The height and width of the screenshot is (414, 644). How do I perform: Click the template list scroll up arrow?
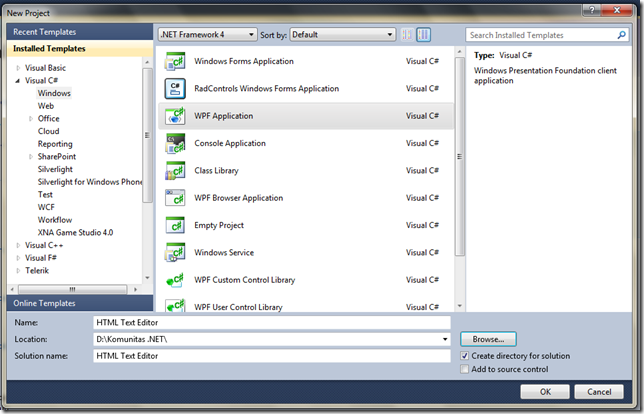coord(460,52)
